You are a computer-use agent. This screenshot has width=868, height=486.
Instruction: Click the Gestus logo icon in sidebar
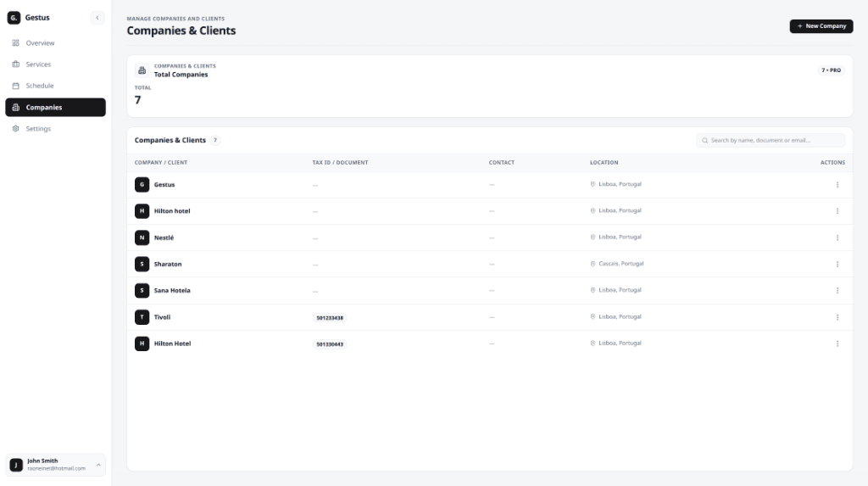click(x=14, y=18)
